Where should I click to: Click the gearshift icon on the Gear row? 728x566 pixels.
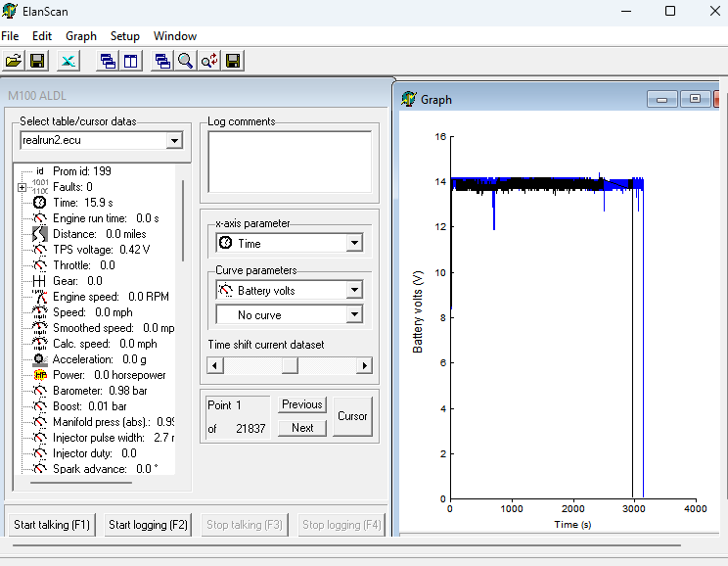point(39,281)
